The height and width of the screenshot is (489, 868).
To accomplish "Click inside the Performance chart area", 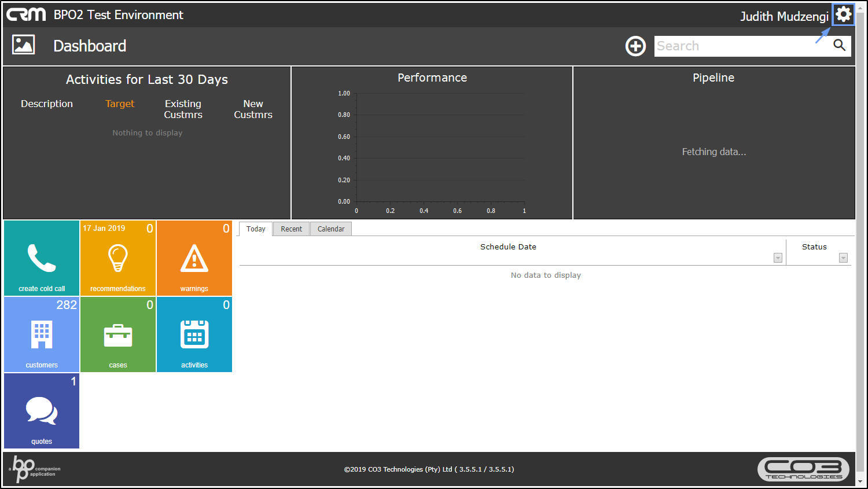I will [440, 148].
